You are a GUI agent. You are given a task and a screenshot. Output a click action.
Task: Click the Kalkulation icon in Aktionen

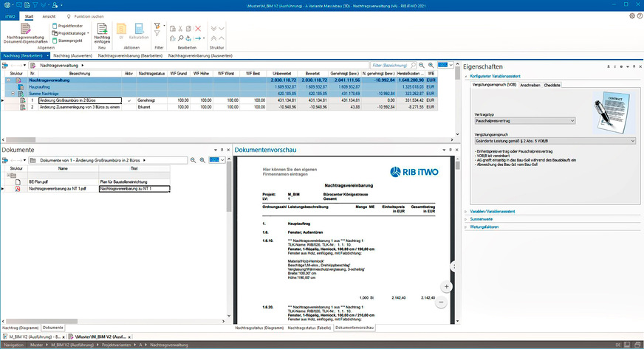[x=138, y=28]
